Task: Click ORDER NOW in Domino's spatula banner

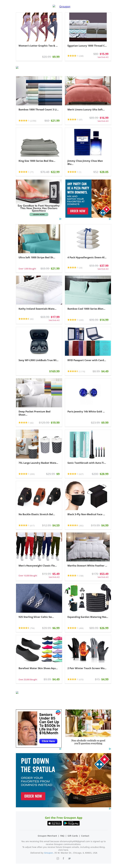Action: (x=33, y=796)
